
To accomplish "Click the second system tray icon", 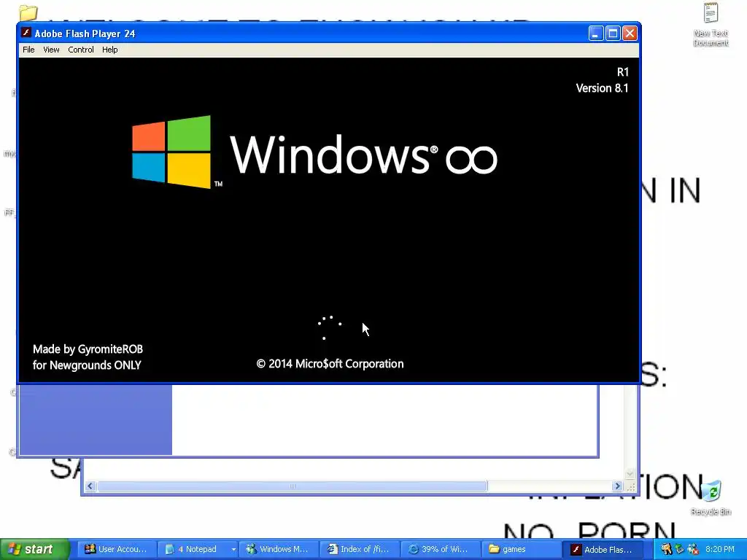I will tap(679, 549).
